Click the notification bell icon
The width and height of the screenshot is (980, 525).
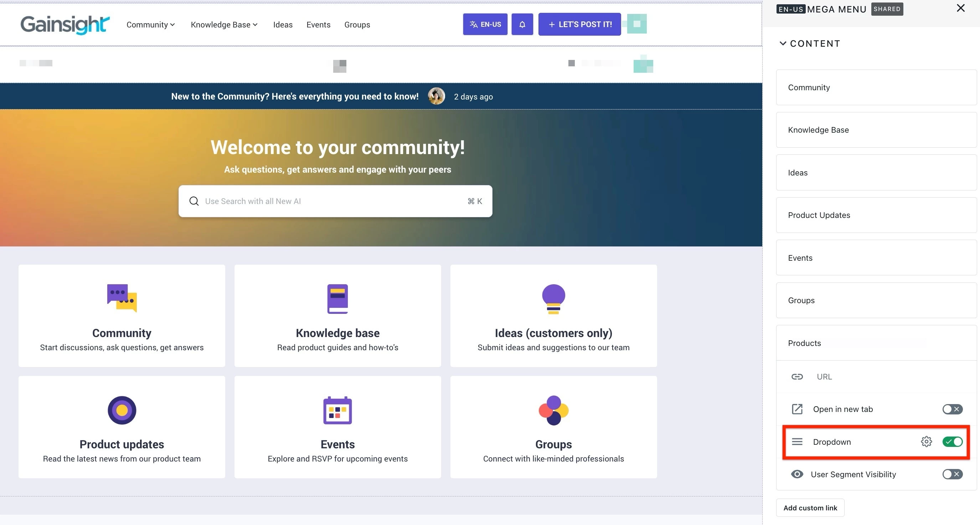click(522, 24)
